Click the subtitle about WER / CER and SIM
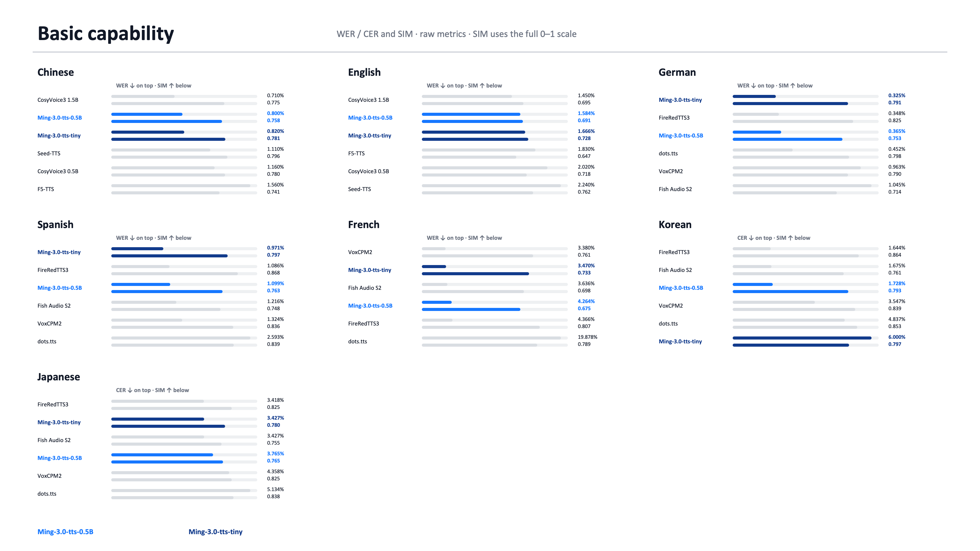This screenshot has height=551, width=980. 456,34
